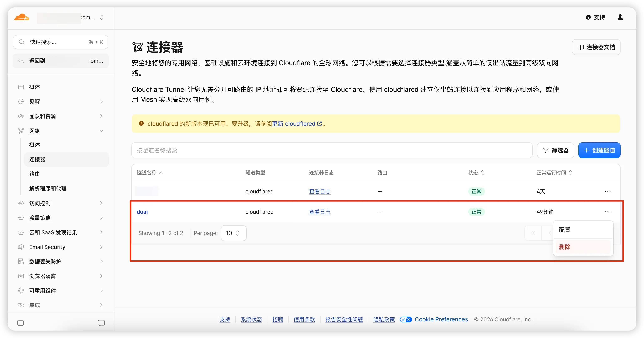Open the user profile icon
The image size is (644, 338).
620,17
